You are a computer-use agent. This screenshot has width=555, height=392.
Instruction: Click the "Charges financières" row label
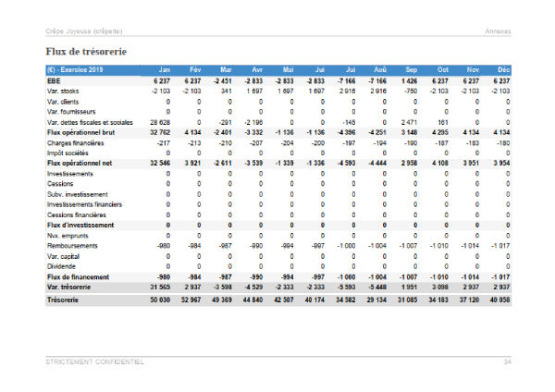pyautogui.click(x=74, y=142)
